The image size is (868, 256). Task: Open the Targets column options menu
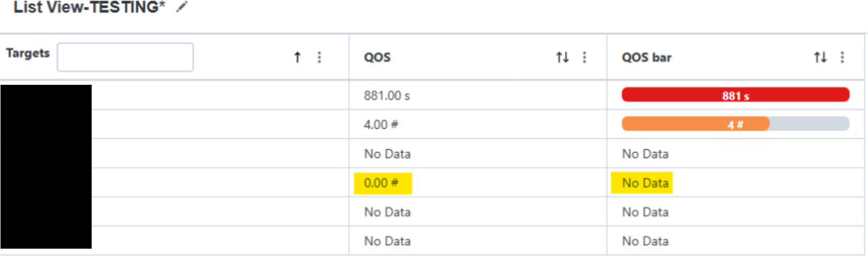[x=320, y=57]
